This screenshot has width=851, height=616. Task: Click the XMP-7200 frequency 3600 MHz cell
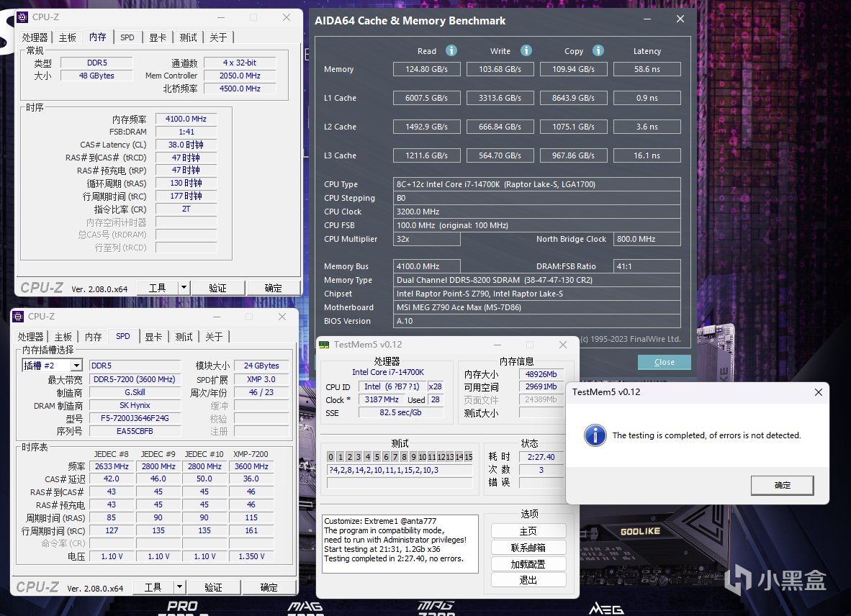pyautogui.click(x=251, y=466)
